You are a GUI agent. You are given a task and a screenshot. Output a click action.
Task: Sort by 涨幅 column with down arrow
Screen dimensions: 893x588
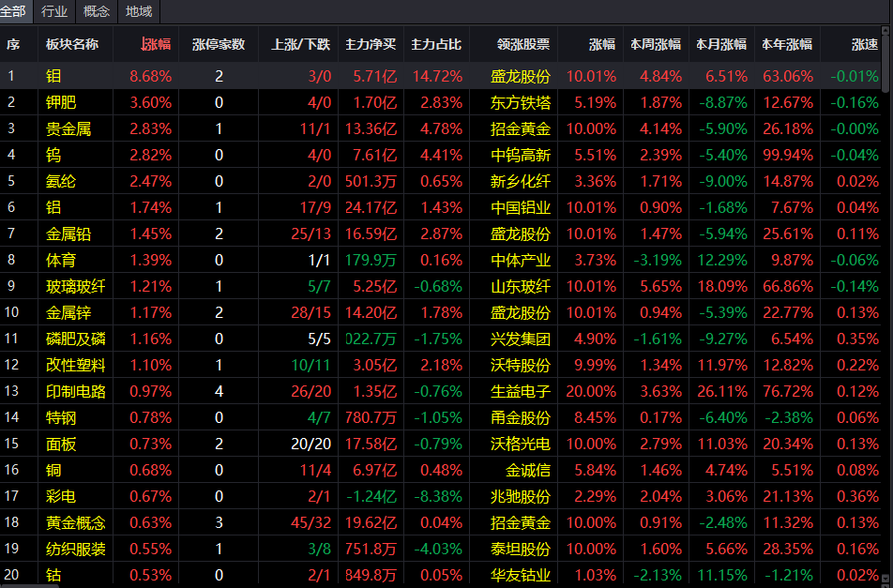click(155, 44)
